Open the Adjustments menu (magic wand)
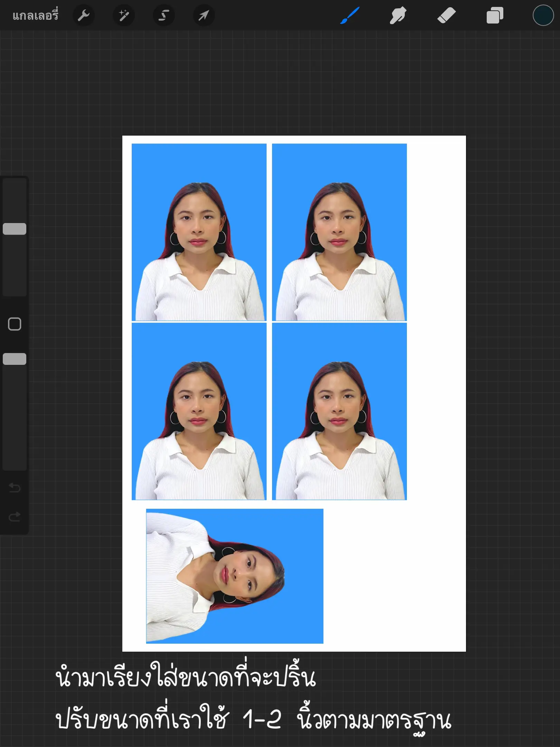Screen dimensions: 560x747 [124, 15]
